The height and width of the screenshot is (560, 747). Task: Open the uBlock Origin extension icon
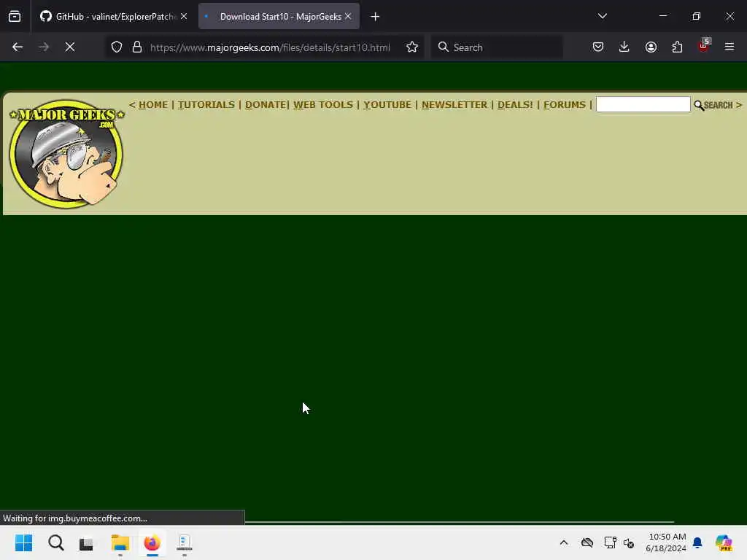[x=704, y=46]
